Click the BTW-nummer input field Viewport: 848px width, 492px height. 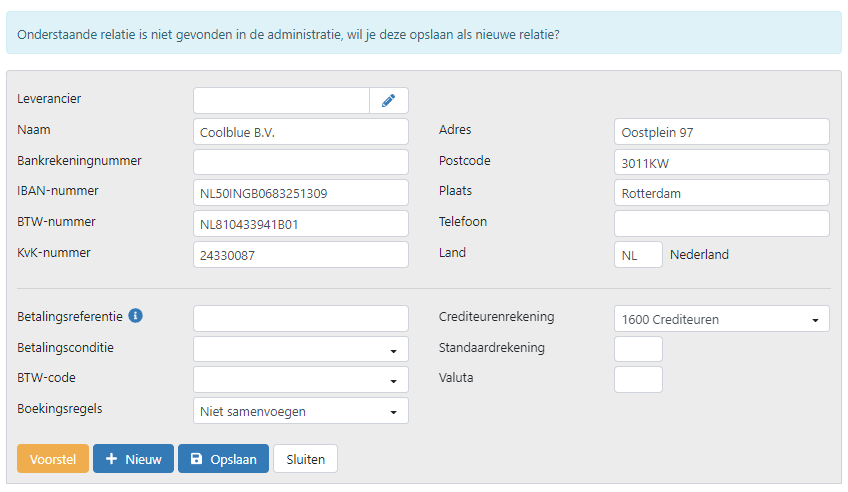click(301, 224)
